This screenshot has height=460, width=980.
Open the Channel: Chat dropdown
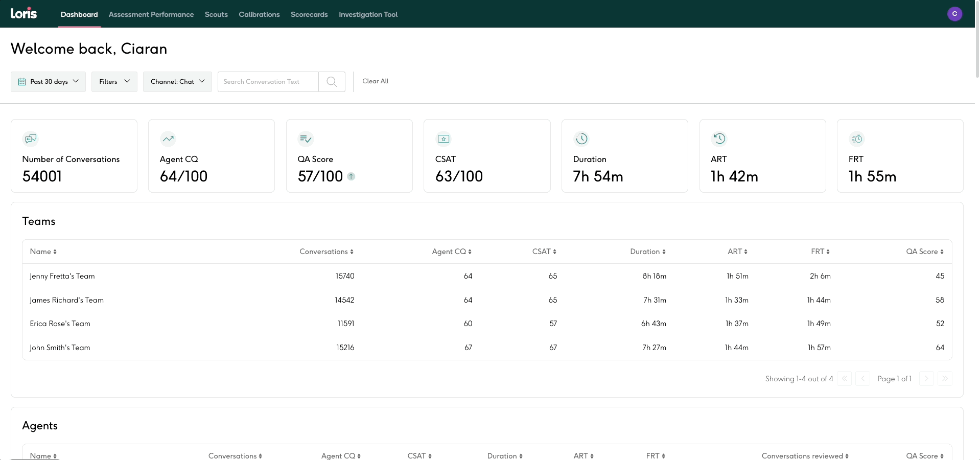(x=177, y=82)
